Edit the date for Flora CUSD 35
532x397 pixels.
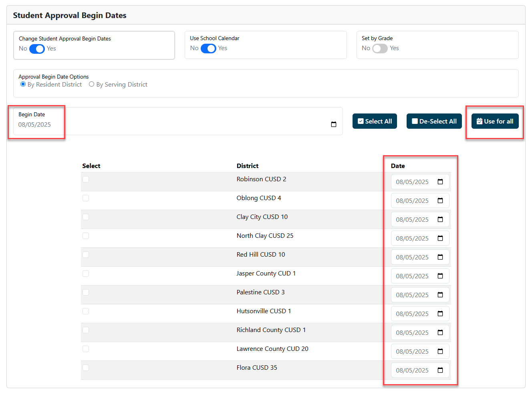click(420, 370)
